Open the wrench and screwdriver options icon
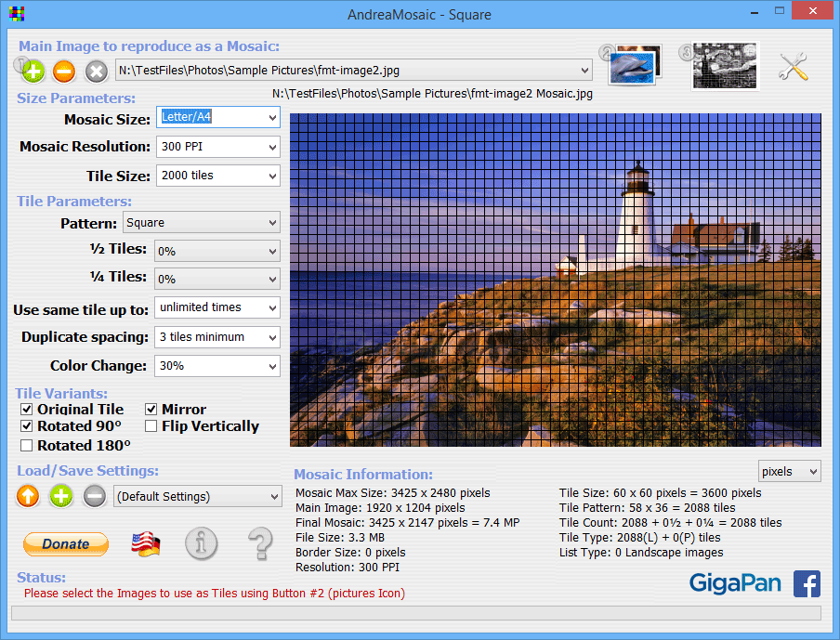The width and height of the screenshot is (840, 640). point(793,66)
